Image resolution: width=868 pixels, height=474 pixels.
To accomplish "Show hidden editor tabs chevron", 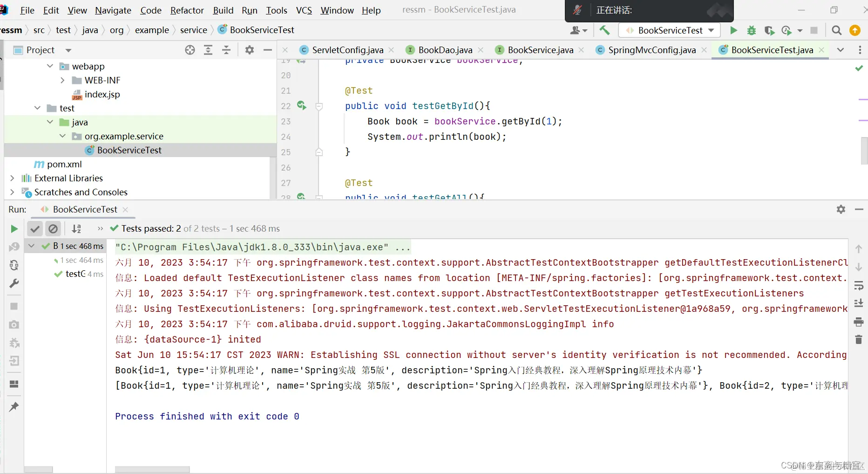I will (x=841, y=50).
